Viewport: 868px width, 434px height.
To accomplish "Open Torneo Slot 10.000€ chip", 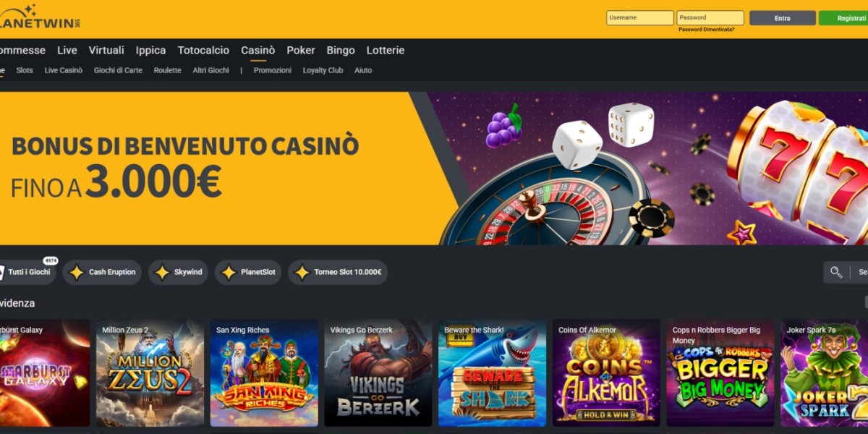I will 338,273.
